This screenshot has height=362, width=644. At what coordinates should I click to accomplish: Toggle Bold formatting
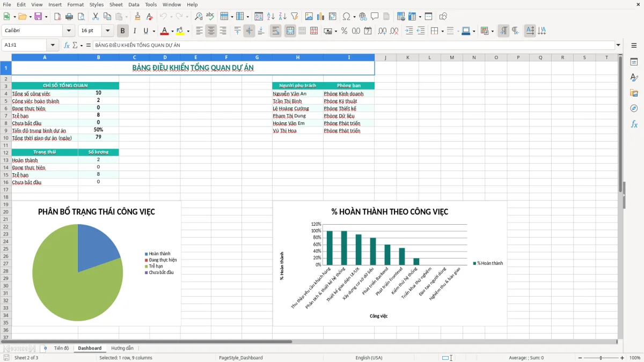click(122, 31)
